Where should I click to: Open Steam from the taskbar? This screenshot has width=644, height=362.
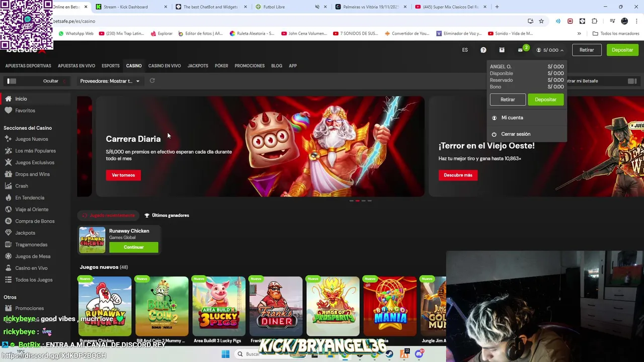point(390,354)
